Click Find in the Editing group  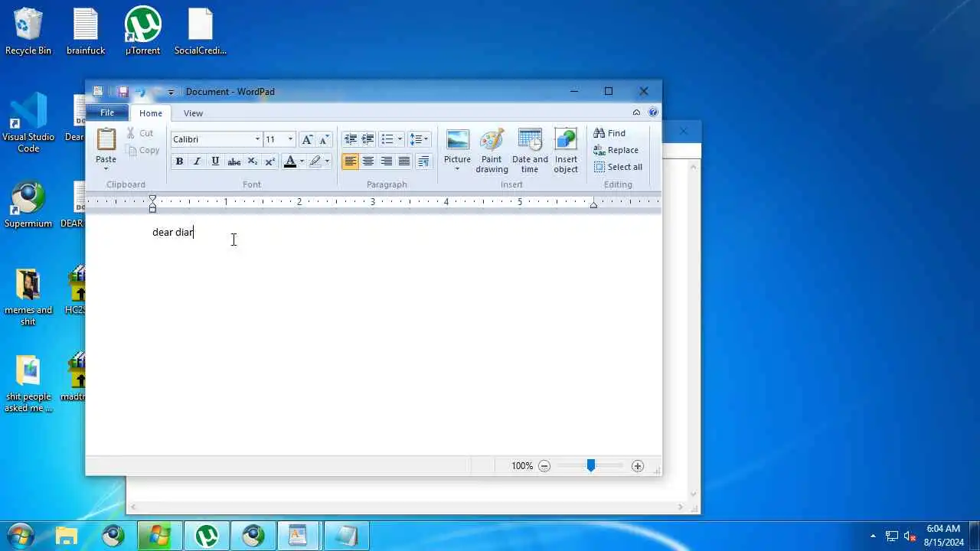(x=609, y=133)
